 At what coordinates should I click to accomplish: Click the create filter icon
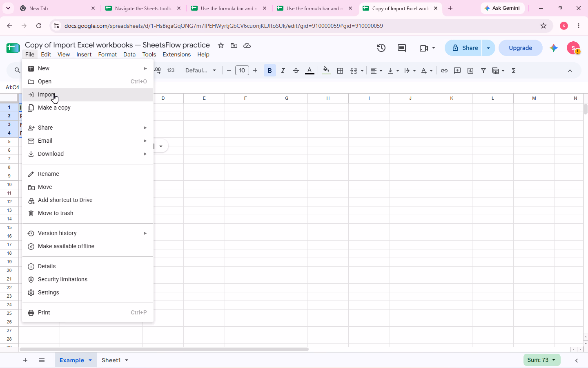[x=483, y=71]
